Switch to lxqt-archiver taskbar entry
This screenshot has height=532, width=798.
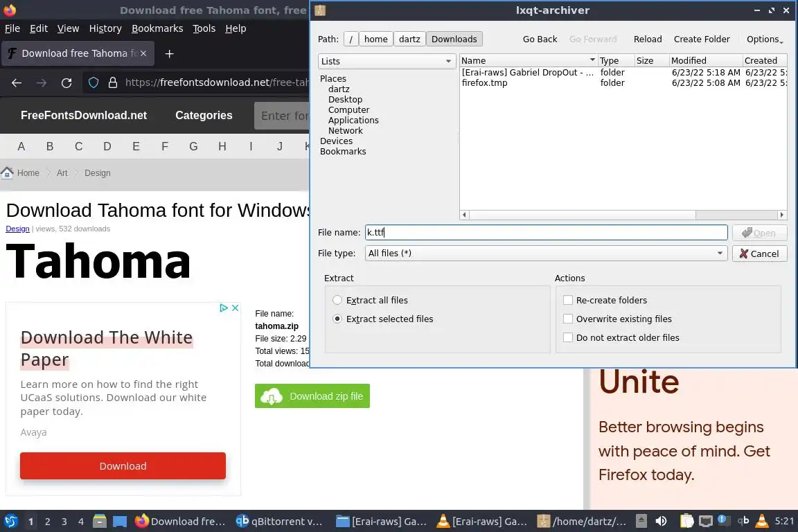point(583,521)
